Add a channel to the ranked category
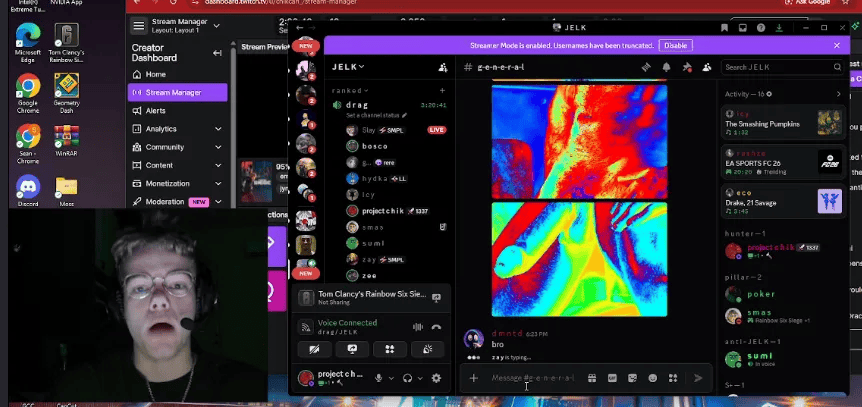The height and width of the screenshot is (407, 862). (x=443, y=90)
